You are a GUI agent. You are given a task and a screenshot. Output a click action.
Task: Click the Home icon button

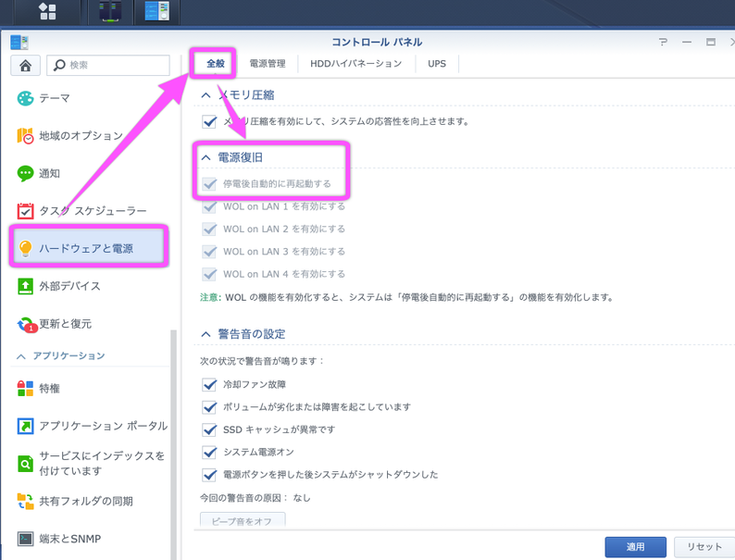[25, 65]
